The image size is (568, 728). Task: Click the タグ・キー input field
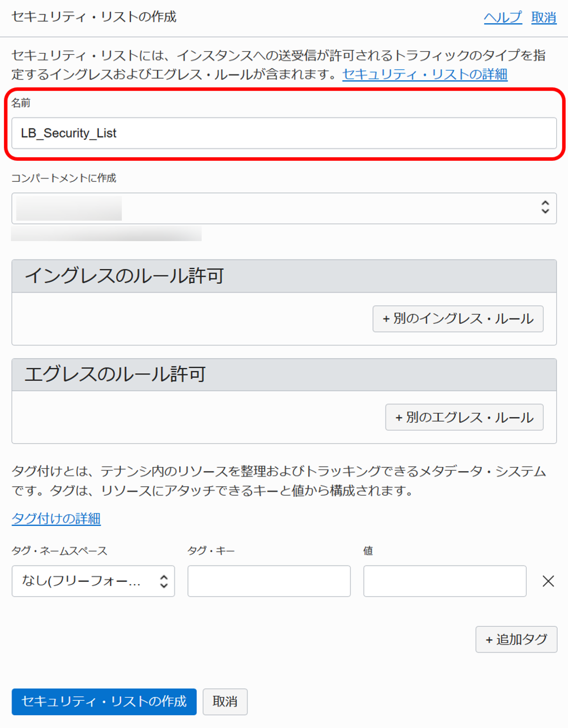tap(268, 581)
